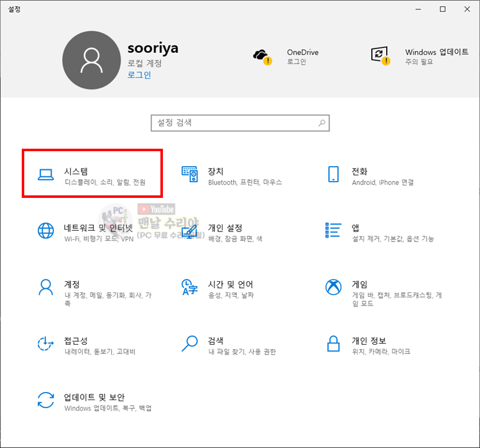This screenshot has height=448, width=480.
Task: Open the 전화 phone icon
Action: point(333,174)
